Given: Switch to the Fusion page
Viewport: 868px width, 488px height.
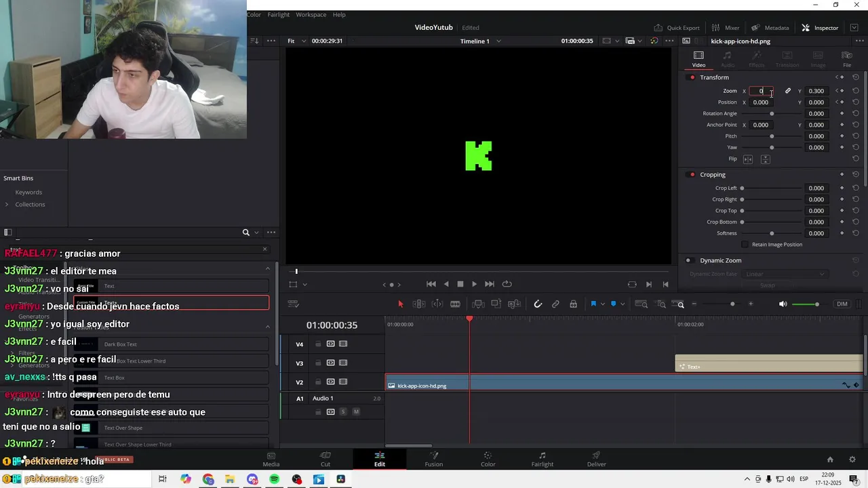Looking at the screenshot, I should pyautogui.click(x=434, y=459).
